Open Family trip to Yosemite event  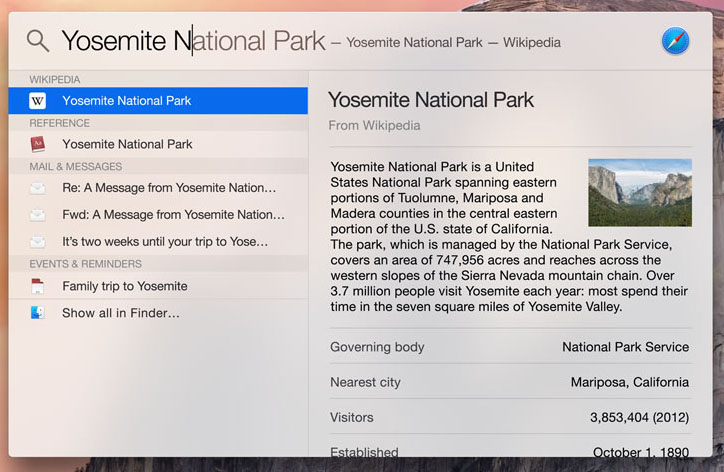125,286
